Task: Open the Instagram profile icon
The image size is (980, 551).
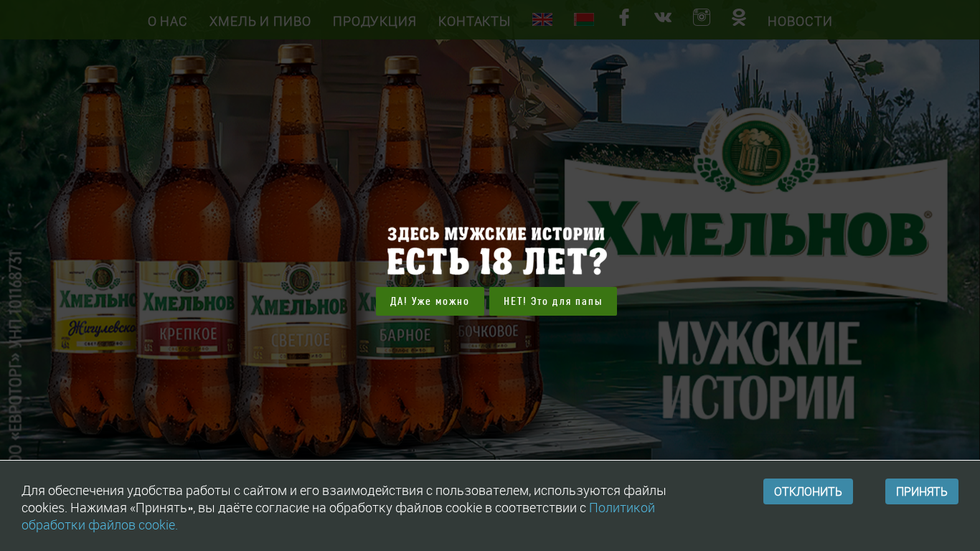Action: (702, 17)
